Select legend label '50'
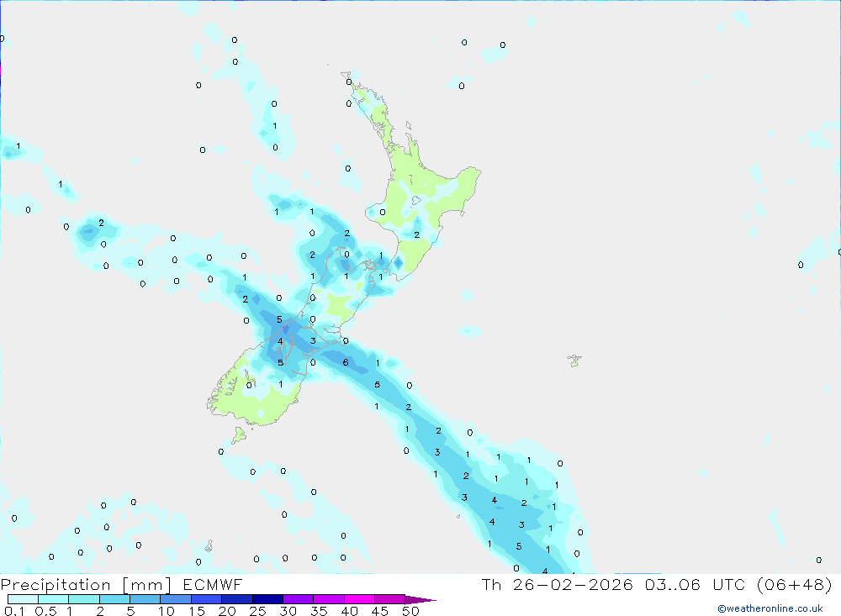The image size is (841, 616). pyautogui.click(x=410, y=611)
